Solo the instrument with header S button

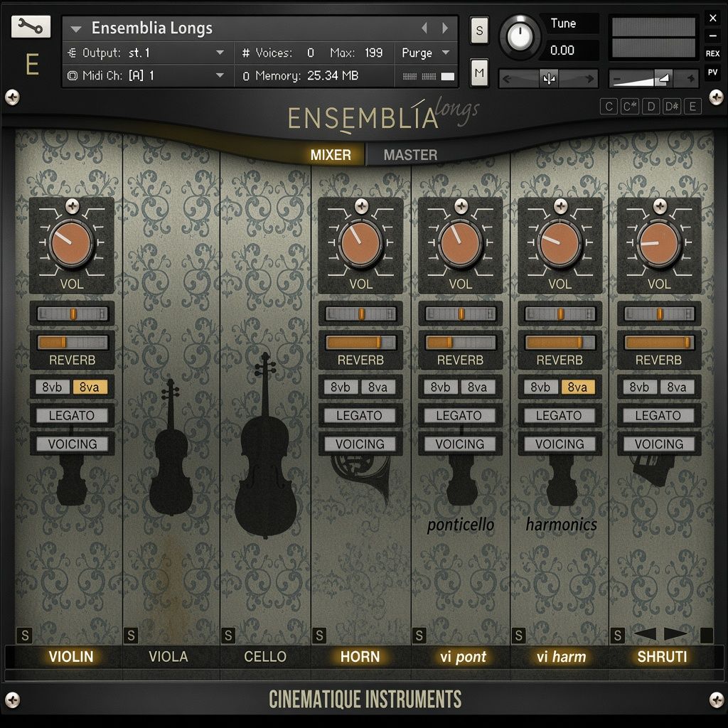479,31
